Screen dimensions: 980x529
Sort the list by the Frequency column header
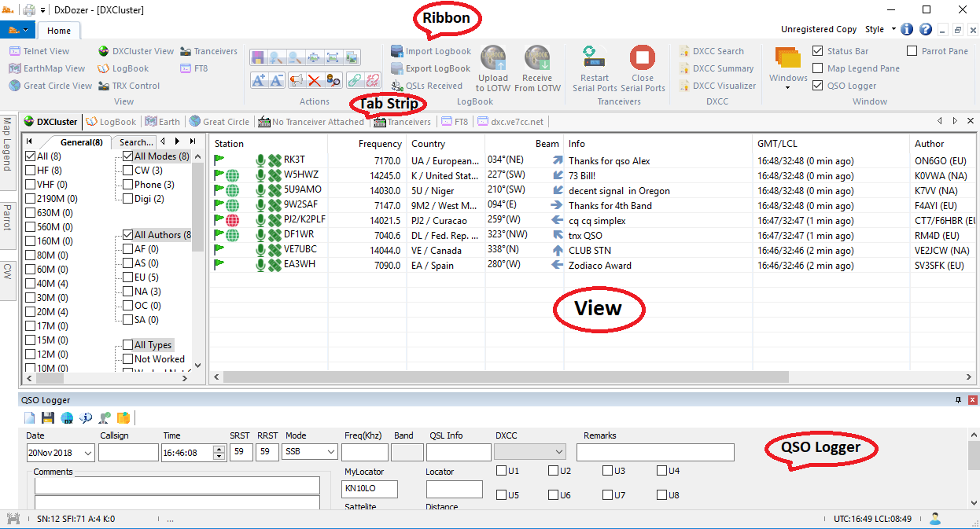coord(368,144)
